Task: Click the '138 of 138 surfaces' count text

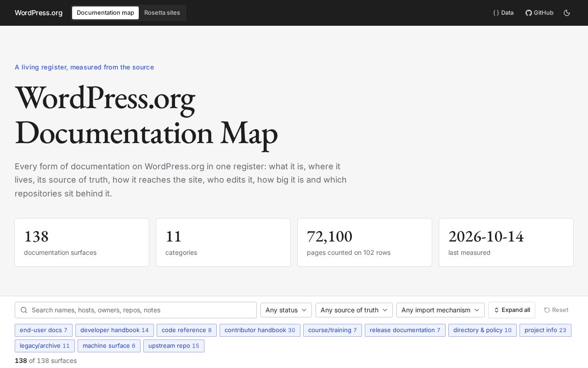Action: [45, 361]
